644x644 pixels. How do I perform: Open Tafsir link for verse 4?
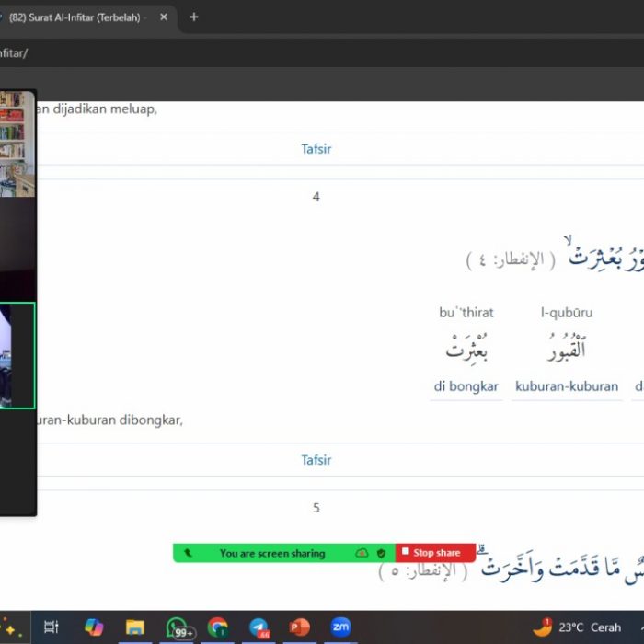[x=316, y=149]
